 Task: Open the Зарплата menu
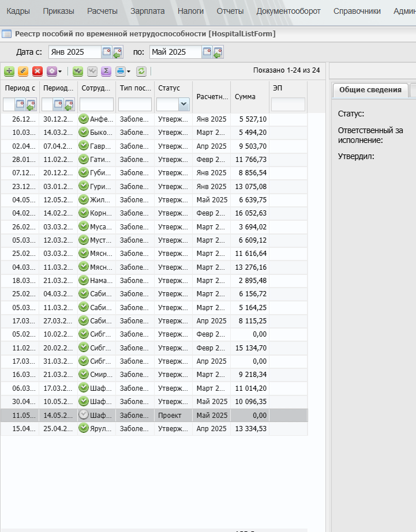[x=147, y=11]
